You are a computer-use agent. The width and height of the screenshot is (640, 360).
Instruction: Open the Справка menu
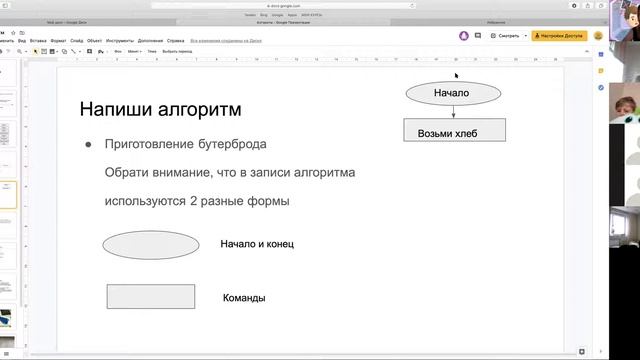click(x=176, y=41)
